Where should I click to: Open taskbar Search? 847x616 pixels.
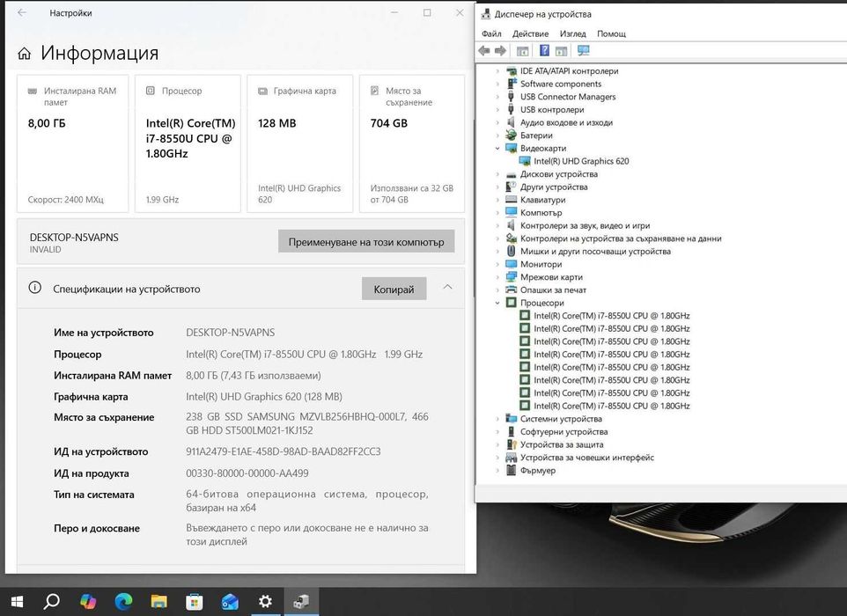click(51, 601)
